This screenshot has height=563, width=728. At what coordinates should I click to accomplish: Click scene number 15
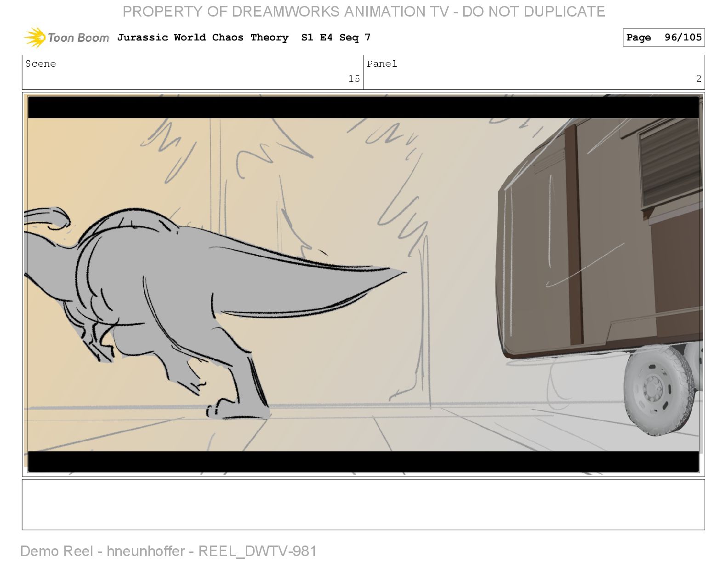coord(354,79)
